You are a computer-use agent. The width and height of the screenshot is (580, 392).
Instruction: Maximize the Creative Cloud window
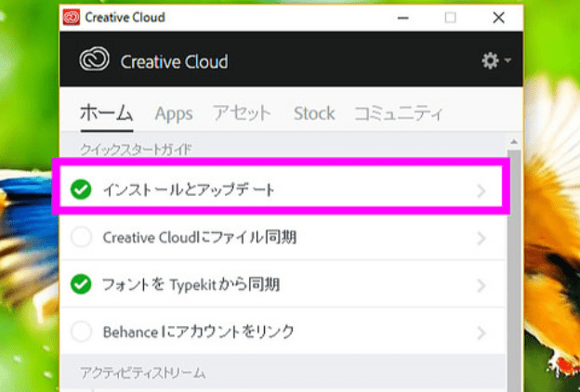point(451,17)
